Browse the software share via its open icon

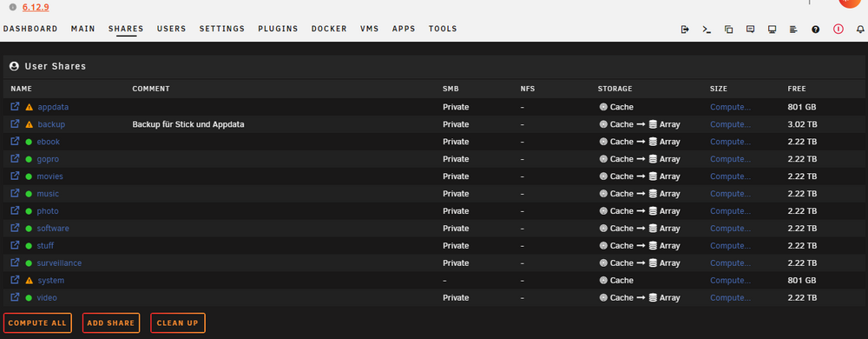click(x=16, y=228)
